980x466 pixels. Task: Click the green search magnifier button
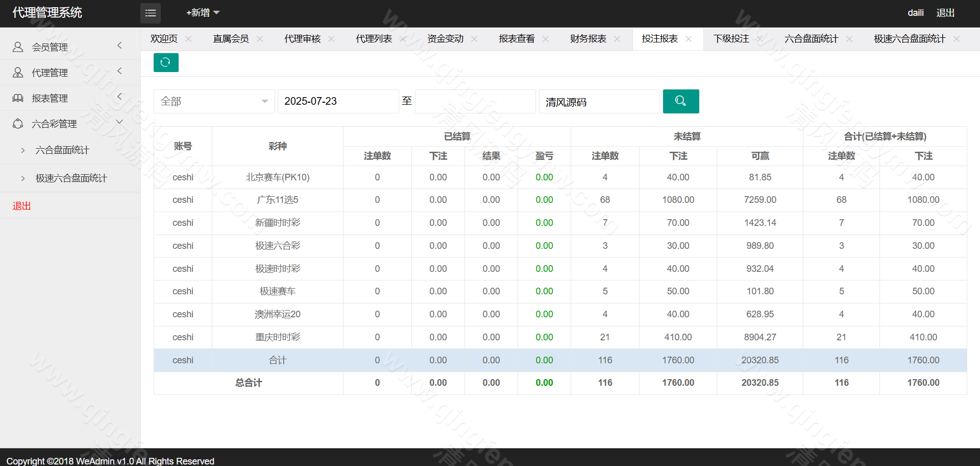tap(680, 101)
